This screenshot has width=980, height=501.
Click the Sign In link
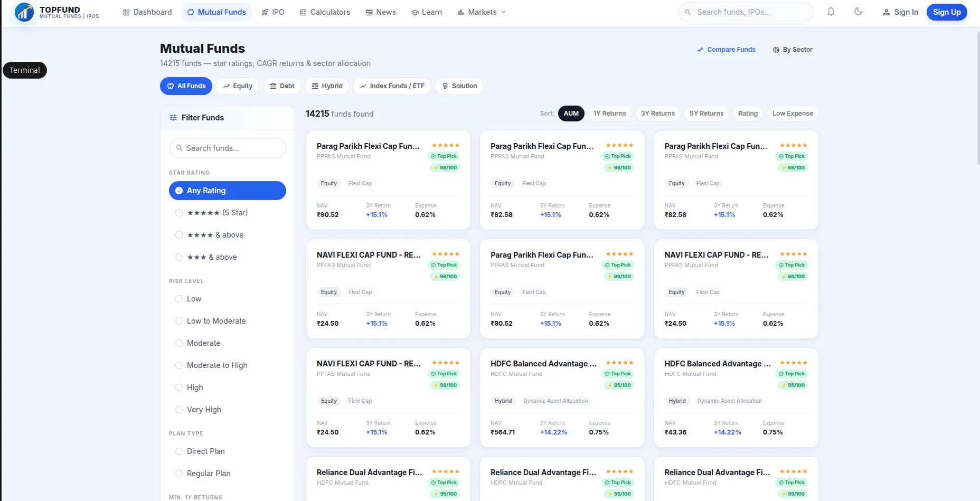click(900, 12)
